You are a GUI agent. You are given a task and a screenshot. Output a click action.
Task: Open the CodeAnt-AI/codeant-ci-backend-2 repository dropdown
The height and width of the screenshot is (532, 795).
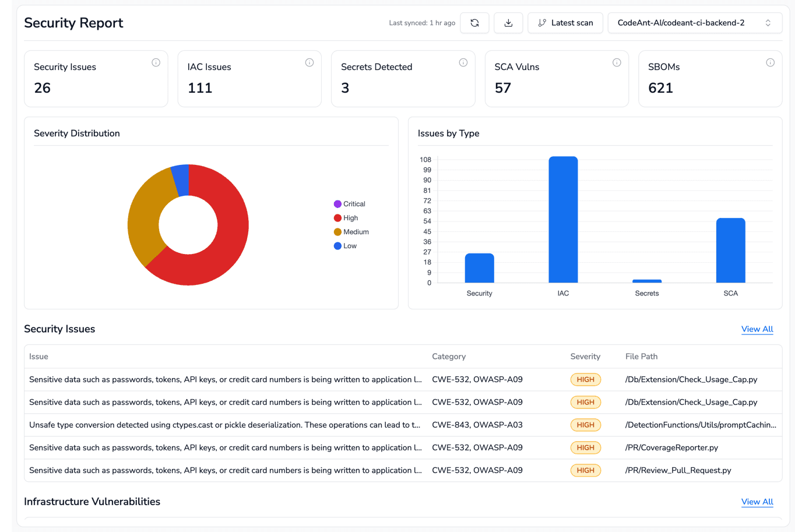click(x=695, y=23)
